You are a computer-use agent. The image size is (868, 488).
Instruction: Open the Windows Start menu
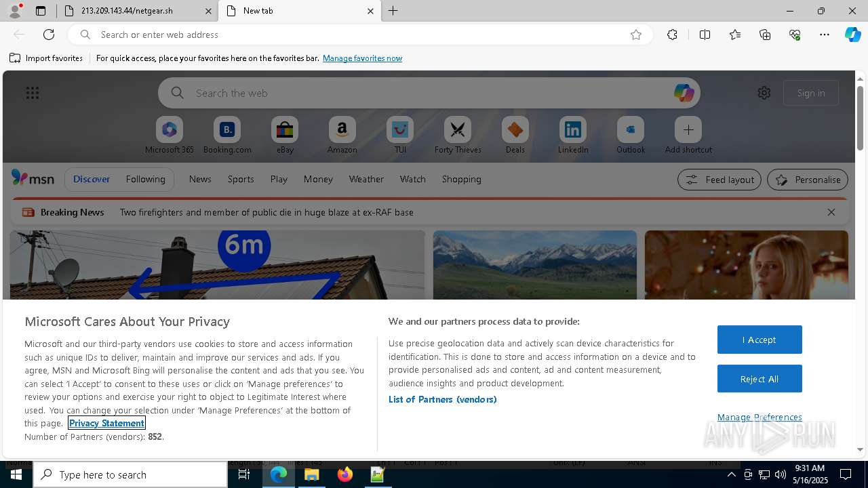pyautogui.click(x=16, y=474)
